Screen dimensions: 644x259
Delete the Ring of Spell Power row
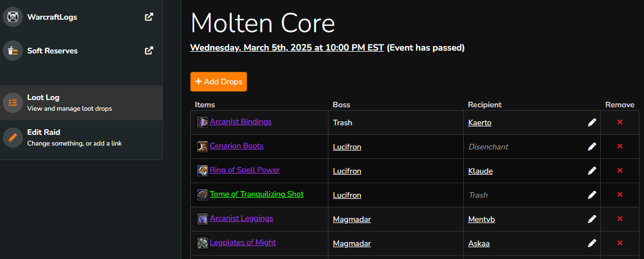(620, 170)
